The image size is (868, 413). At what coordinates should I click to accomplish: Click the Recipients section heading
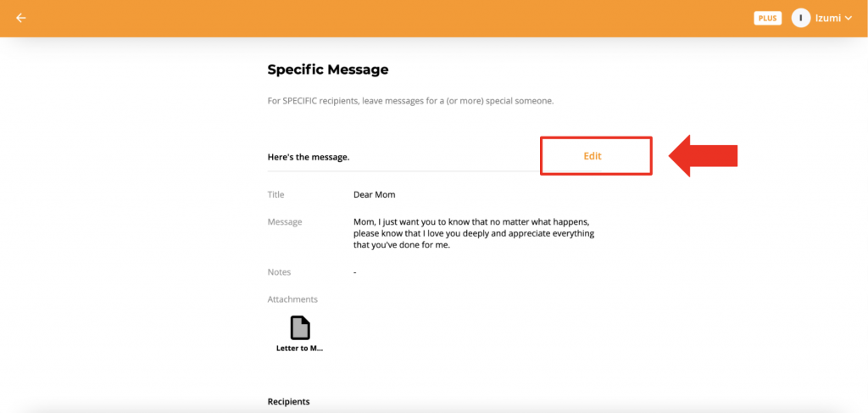pyautogui.click(x=288, y=402)
